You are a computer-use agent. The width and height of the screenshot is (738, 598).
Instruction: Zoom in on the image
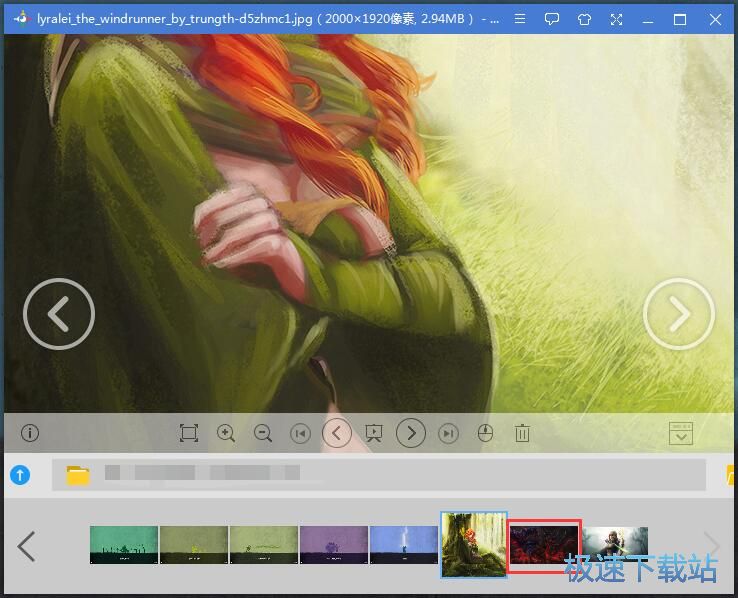(x=226, y=433)
